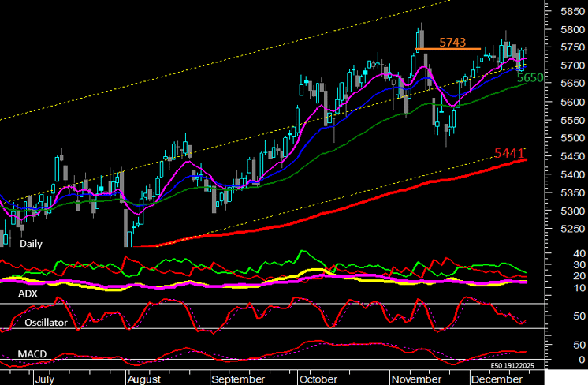This screenshot has width=588, height=385.
Task: Select August on the time axis
Action: (x=145, y=378)
